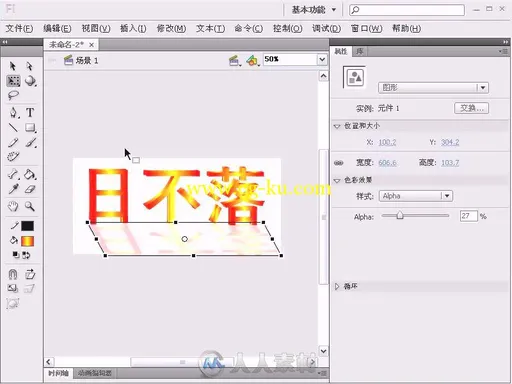Toggle the width-height lock link icon

click(x=339, y=163)
